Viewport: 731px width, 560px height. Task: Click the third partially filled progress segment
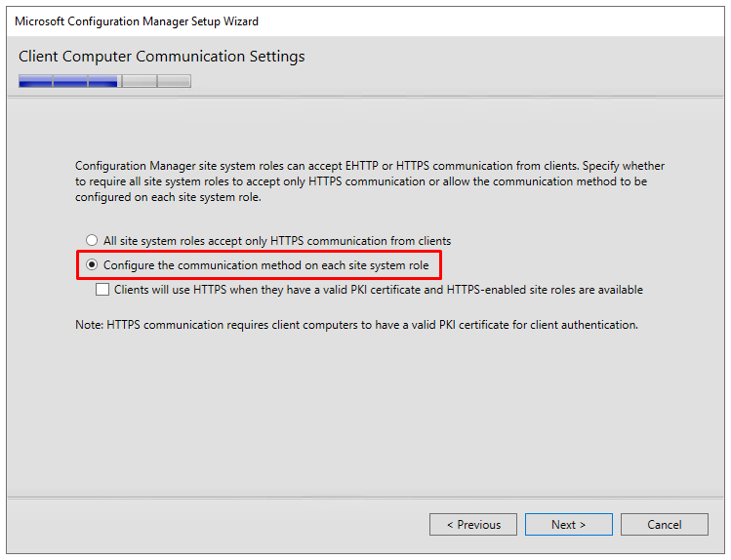click(104, 81)
